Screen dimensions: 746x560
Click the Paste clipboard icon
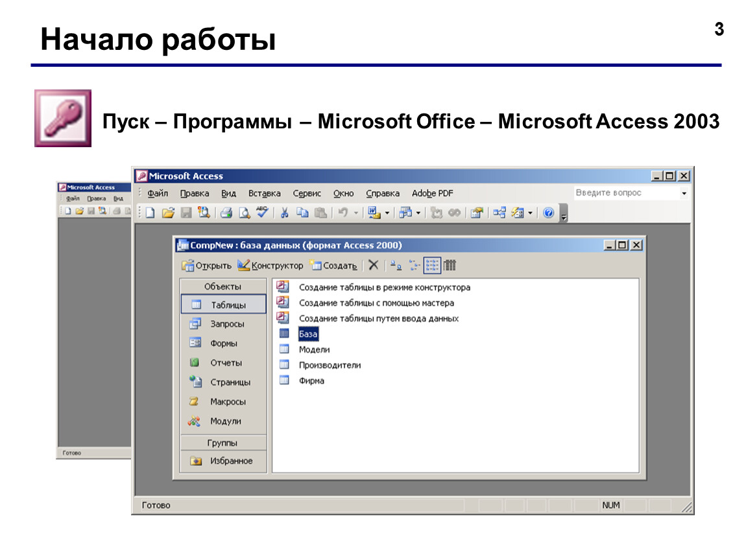coord(320,213)
